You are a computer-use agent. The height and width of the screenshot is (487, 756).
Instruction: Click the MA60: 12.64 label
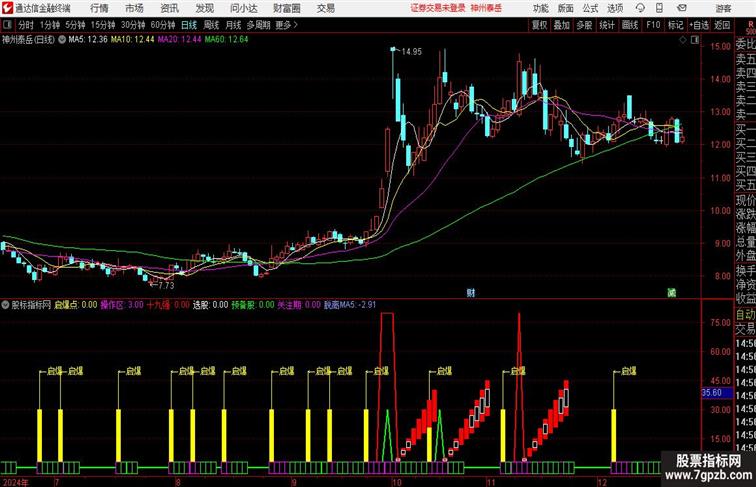click(226, 40)
